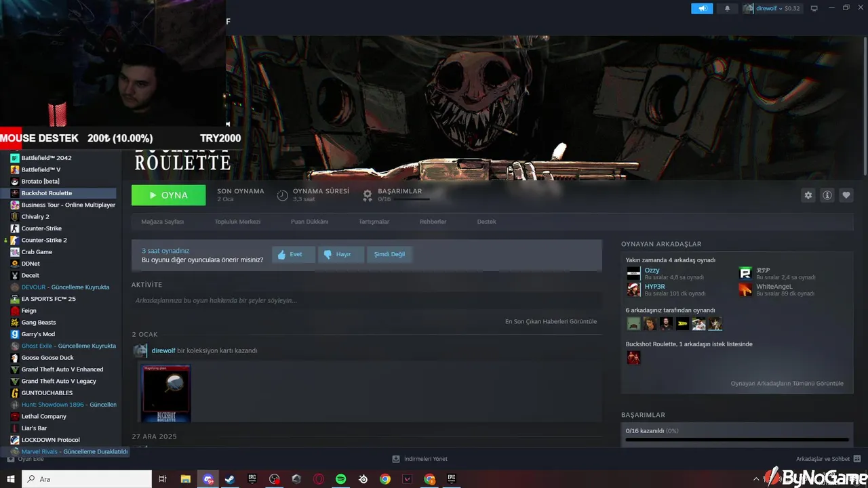Dismiss with Şimdi Değil button

[x=389, y=254]
